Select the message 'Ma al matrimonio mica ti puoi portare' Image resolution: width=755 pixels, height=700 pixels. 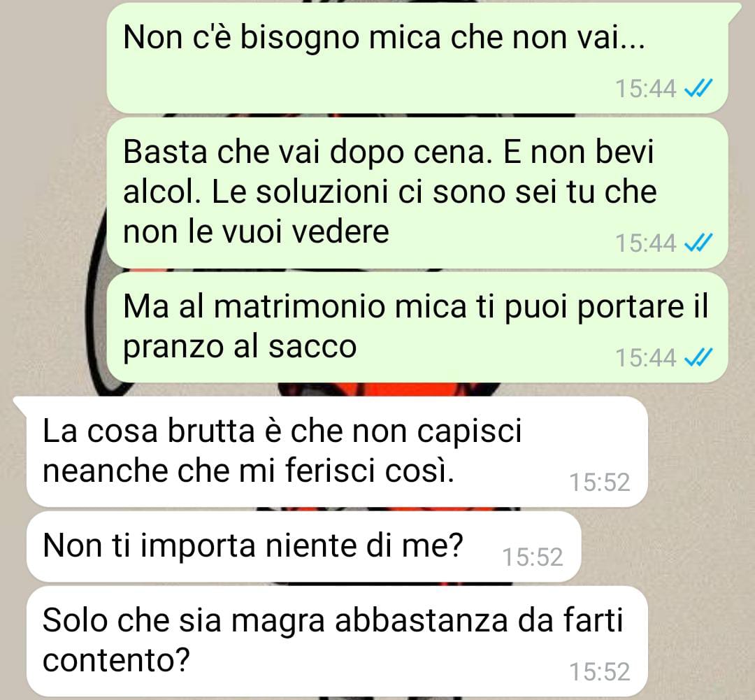click(417, 327)
